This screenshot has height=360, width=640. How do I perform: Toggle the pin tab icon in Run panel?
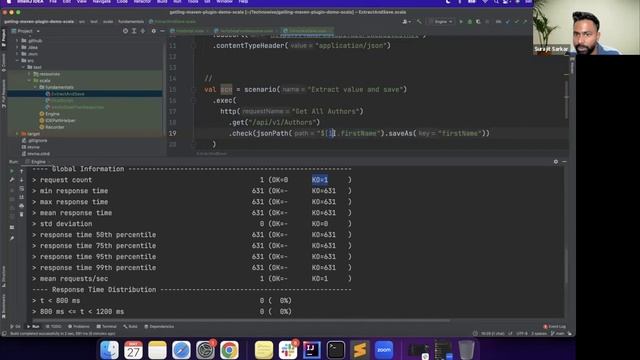click(12, 238)
